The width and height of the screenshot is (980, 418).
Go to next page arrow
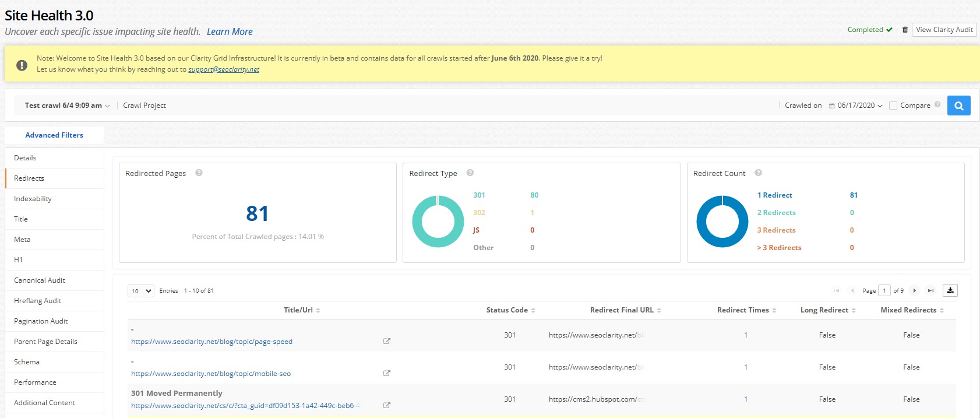pos(914,290)
